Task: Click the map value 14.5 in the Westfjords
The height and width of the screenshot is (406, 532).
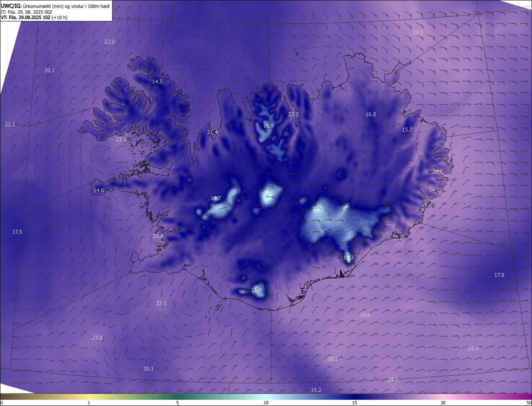Action: tap(157, 82)
